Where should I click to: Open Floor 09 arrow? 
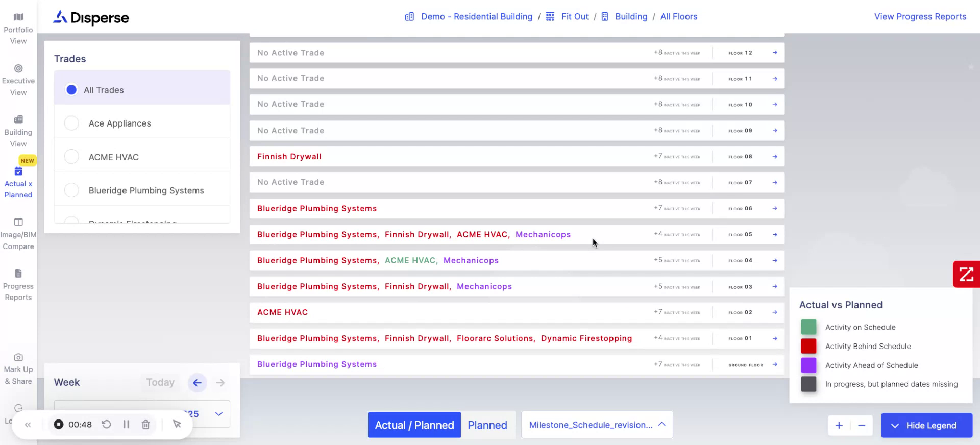pyautogui.click(x=775, y=131)
